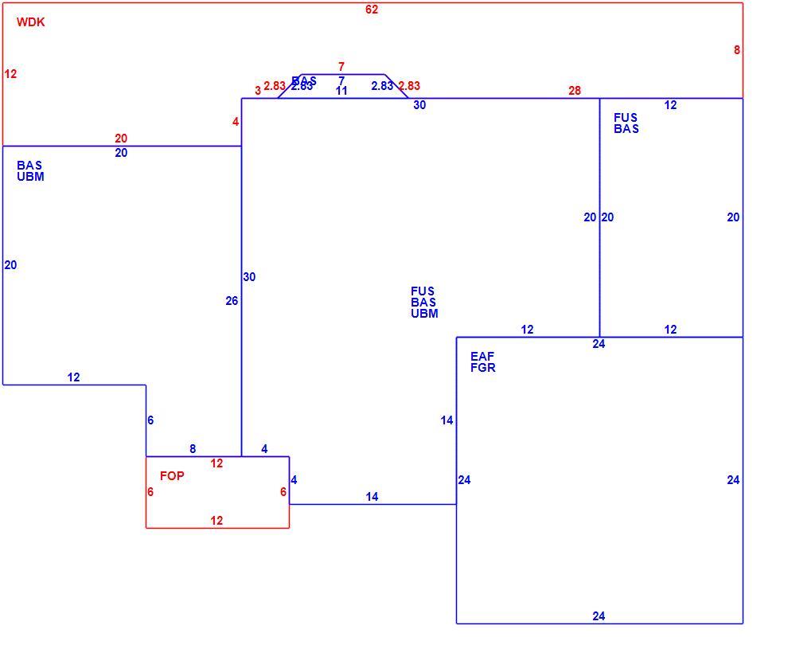Click the blue 26 dimension label
The width and height of the screenshot is (788, 672).
click(x=232, y=300)
